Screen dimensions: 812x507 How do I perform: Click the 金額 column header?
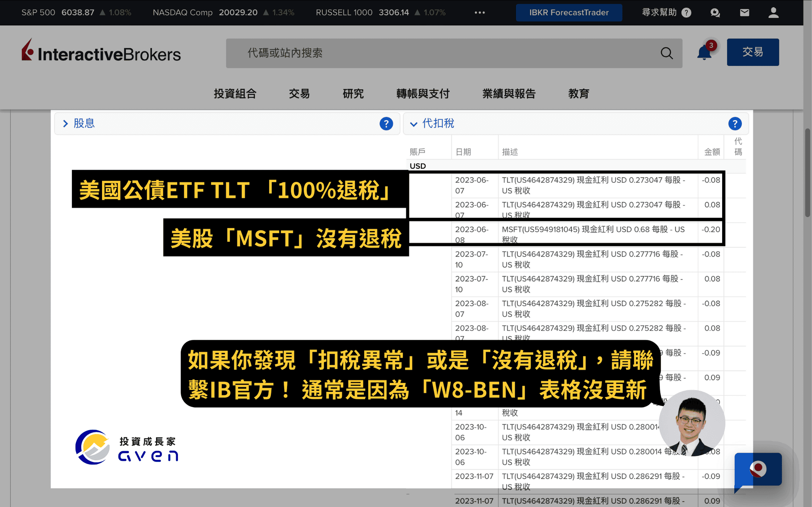(712, 152)
